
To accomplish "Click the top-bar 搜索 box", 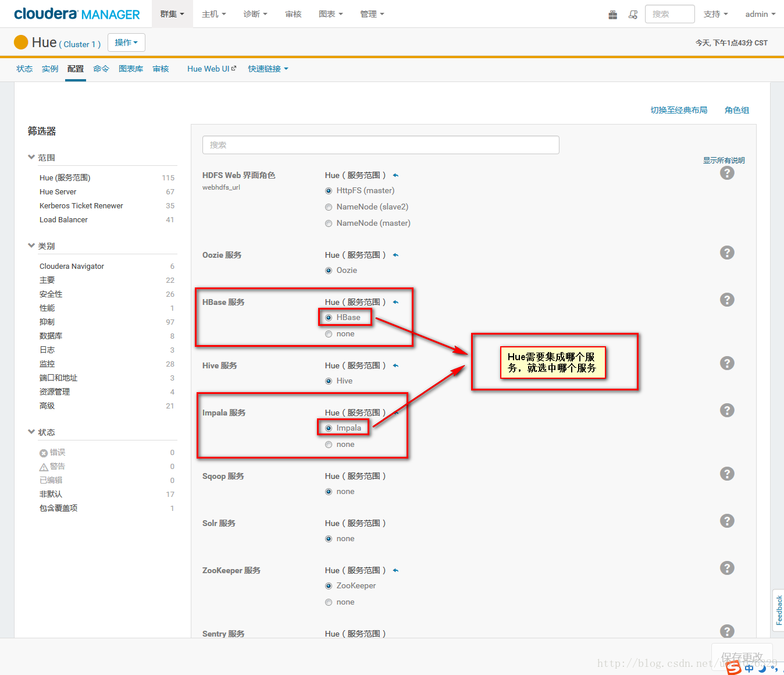I will point(670,14).
